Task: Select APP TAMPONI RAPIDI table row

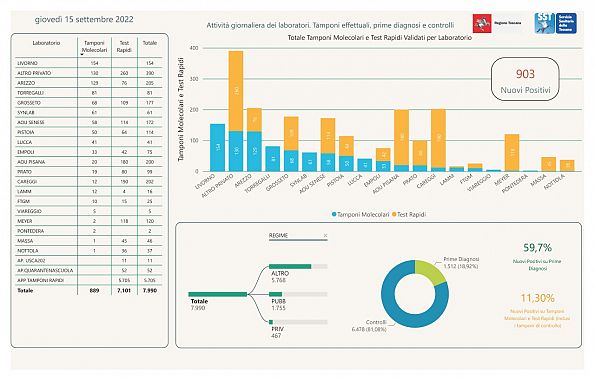Action: pyautogui.click(x=89, y=280)
